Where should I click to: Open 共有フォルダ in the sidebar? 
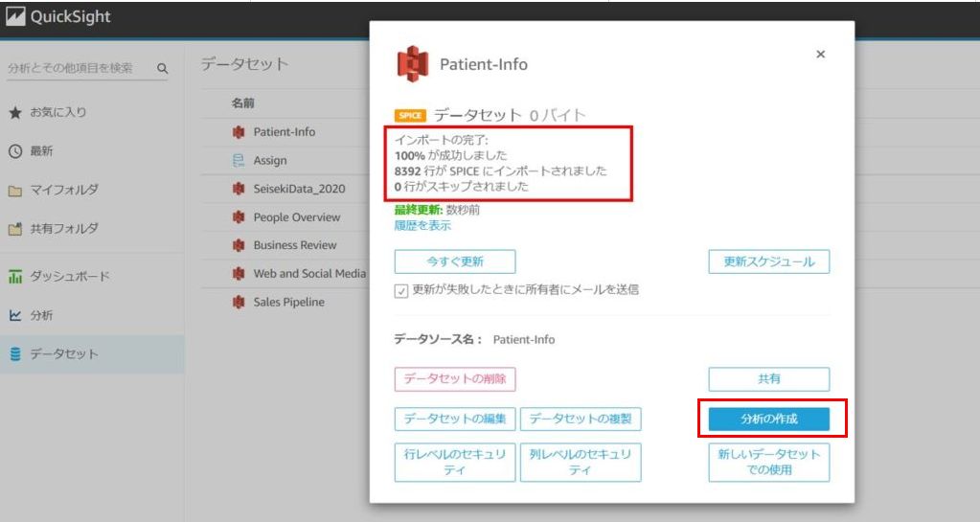pos(64,229)
